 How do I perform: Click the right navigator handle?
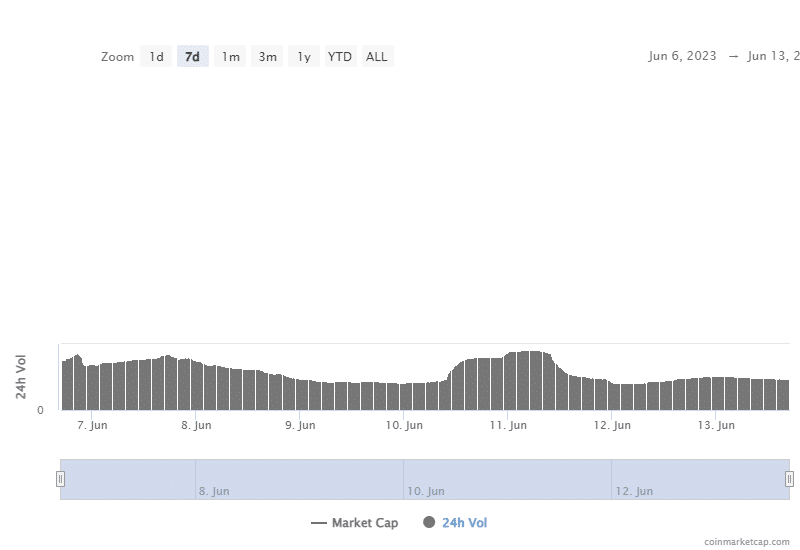point(789,479)
